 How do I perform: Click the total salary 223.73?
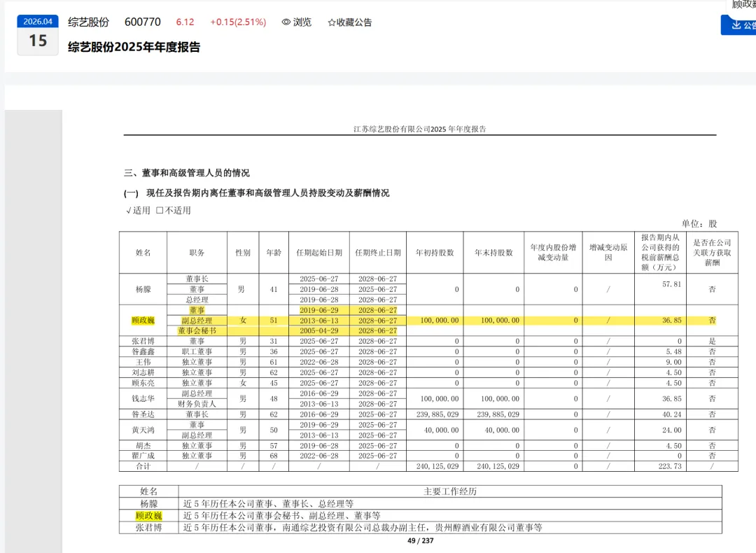pyautogui.click(x=670, y=467)
